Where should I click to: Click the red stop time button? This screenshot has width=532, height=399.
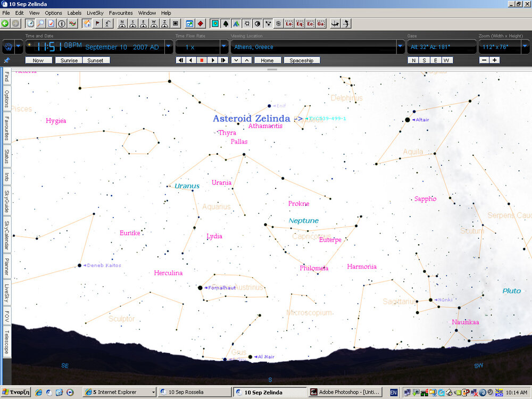[202, 60]
